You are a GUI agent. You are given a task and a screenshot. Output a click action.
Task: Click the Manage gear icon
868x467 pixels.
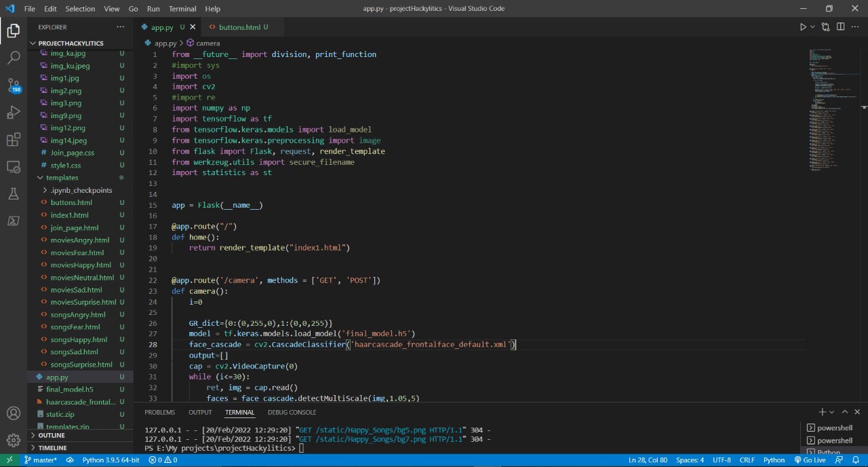click(x=14, y=440)
